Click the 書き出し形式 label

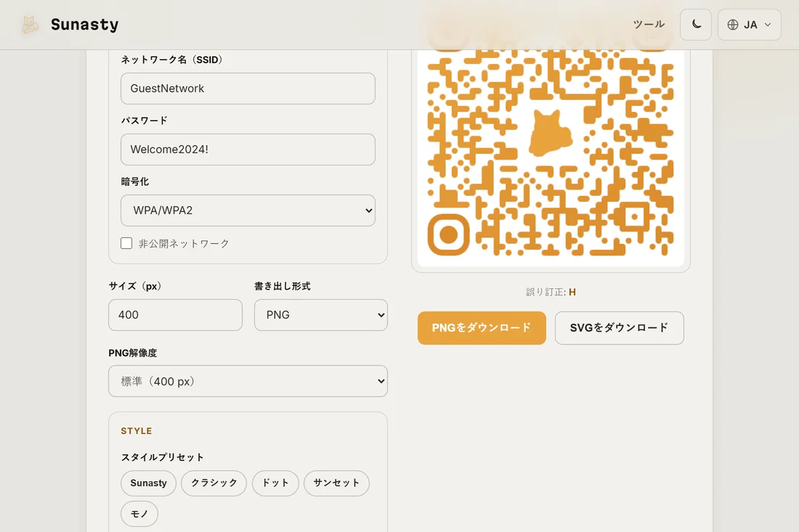tap(283, 286)
